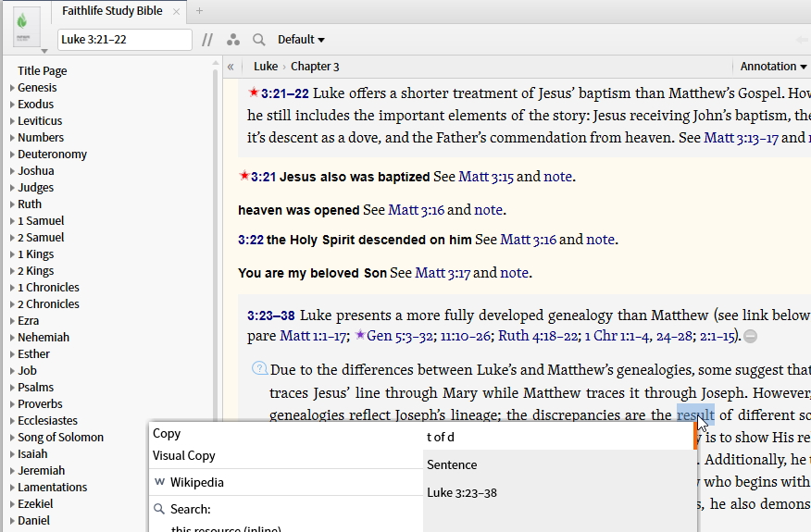Screen dimensions: 811x532
Task: Open the Ruth 4:18–22 link
Action: click(x=538, y=336)
